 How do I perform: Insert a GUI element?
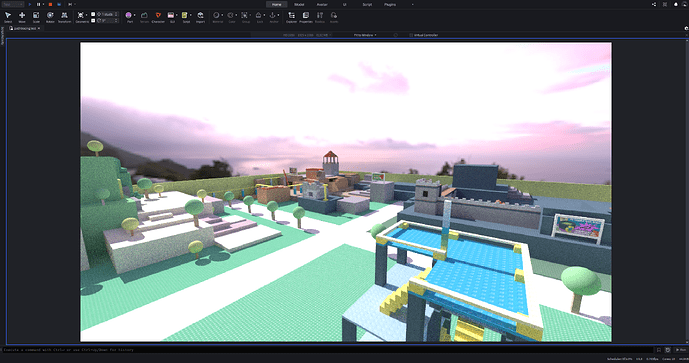click(x=171, y=17)
